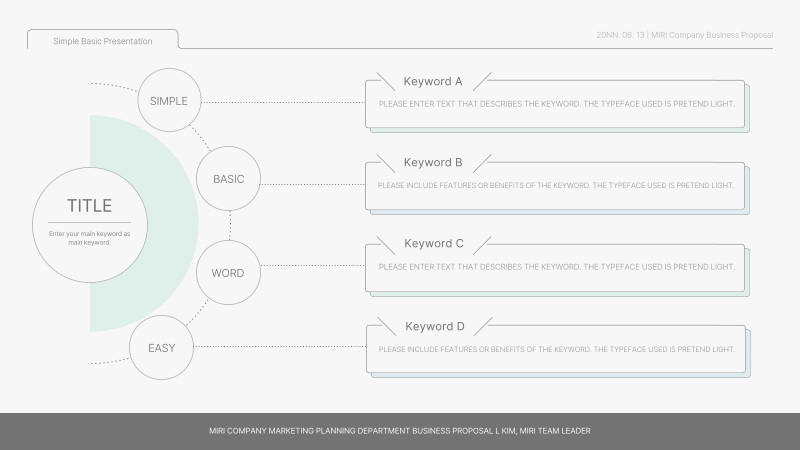Click the Keyword B heading
Screen dimensions: 800x450
[433, 162]
